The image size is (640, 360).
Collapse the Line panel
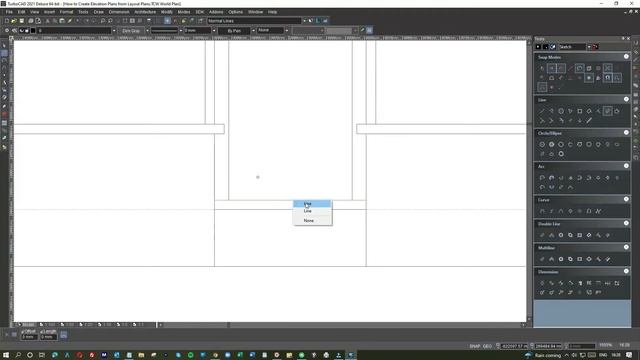click(626, 99)
